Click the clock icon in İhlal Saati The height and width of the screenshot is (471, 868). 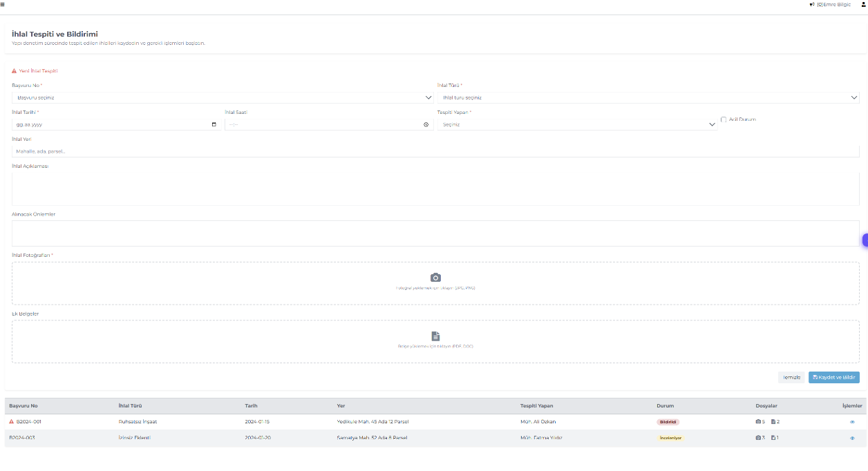(x=426, y=124)
